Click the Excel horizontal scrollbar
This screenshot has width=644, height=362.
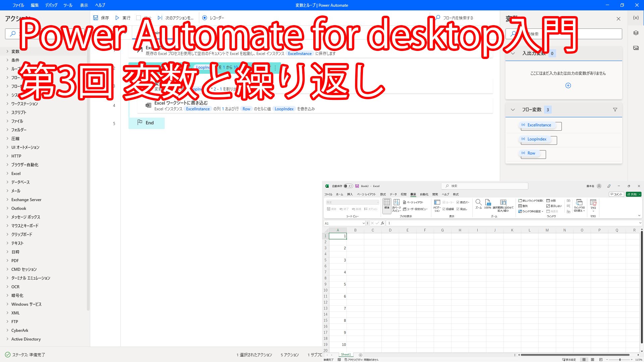[575, 355]
